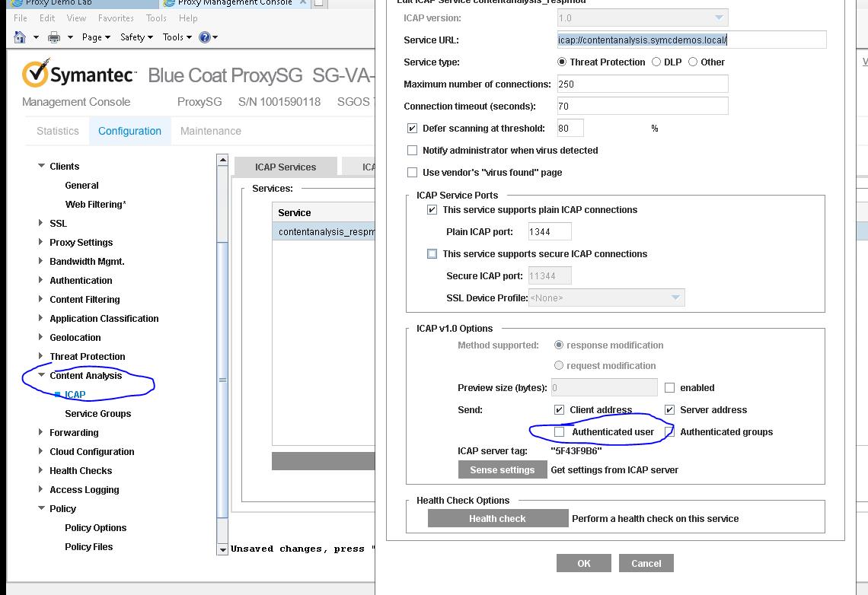This screenshot has width=868, height=595.
Task: Uncheck Use vendor's virus found page
Action: (413, 172)
